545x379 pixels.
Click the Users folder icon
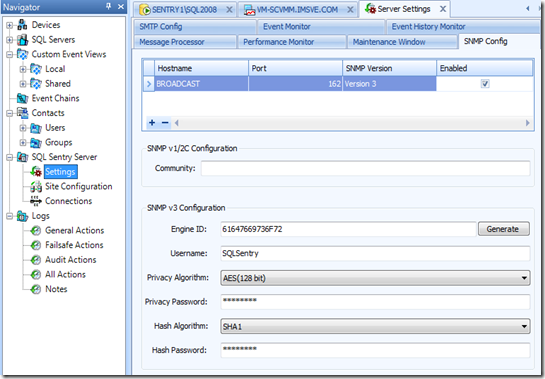pyautogui.click(x=36, y=128)
